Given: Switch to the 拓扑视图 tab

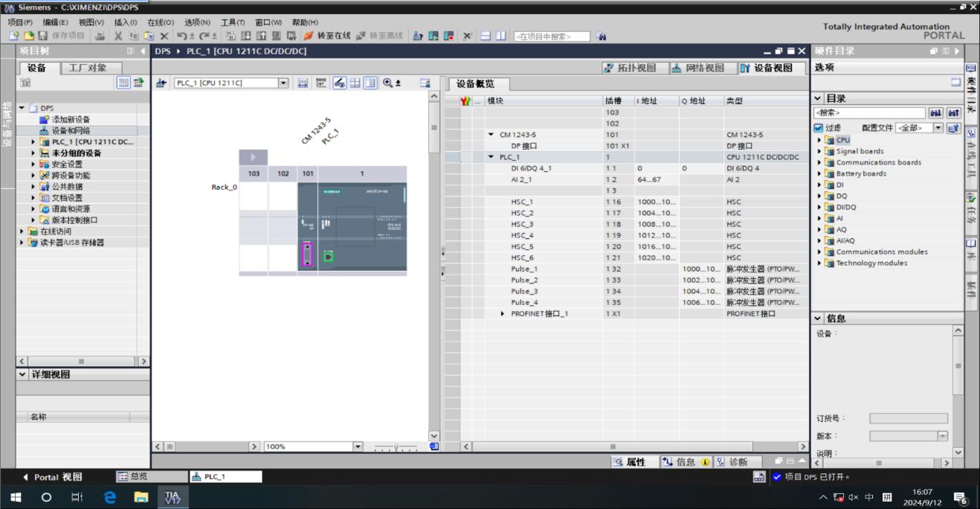Looking at the screenshot, I should click(x=629, y=68).
